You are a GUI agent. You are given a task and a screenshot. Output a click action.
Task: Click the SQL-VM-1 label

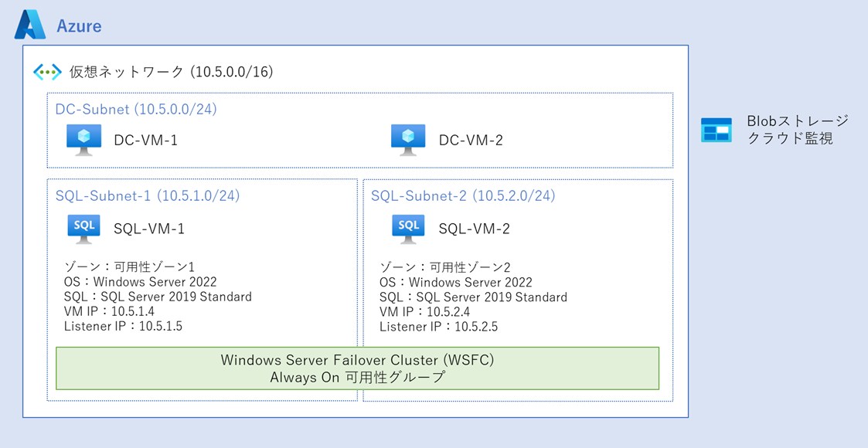click(149, 229)
